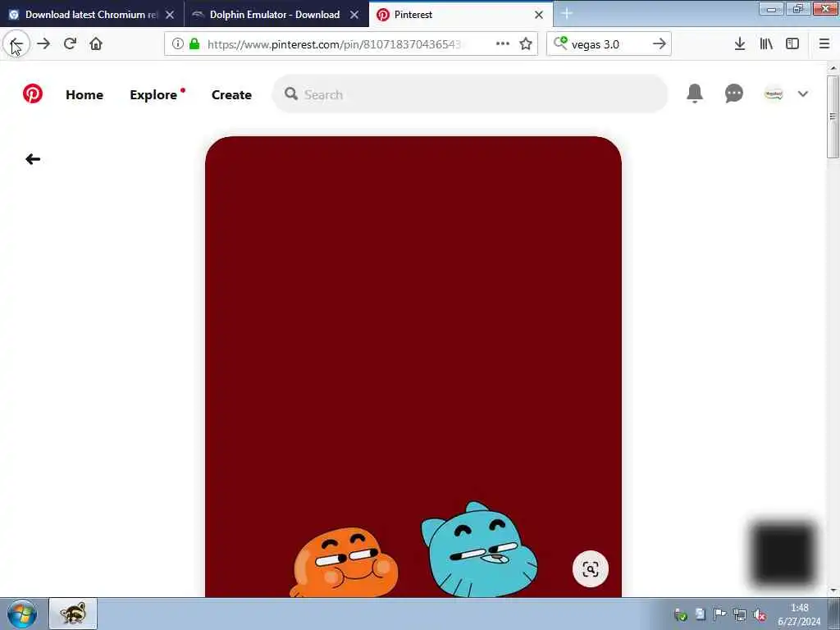Image resolution: width=840 pixels, height=630 pixels.
Task: Toggle the Firefox sidebar view
Action: (792, 44)
